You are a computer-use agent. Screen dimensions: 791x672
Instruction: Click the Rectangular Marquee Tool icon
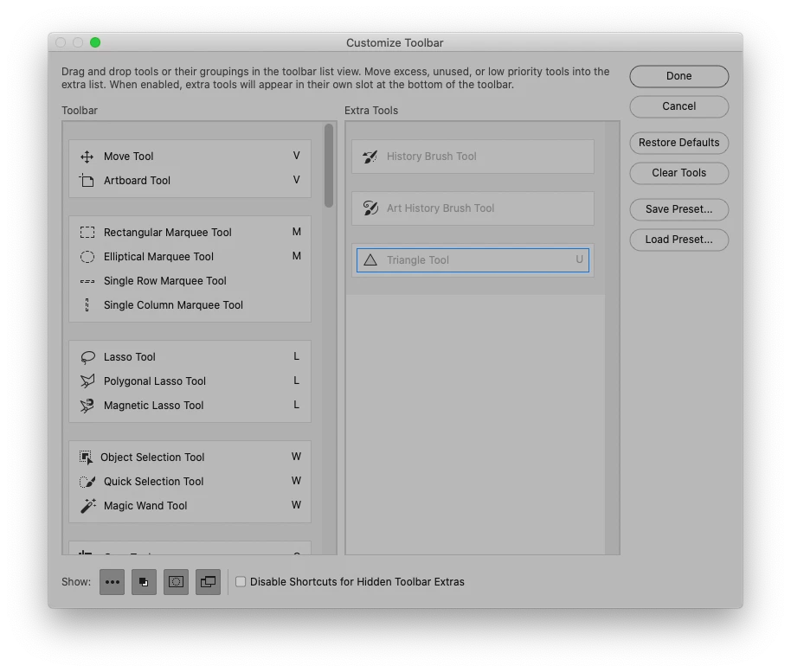click(87, 233)
